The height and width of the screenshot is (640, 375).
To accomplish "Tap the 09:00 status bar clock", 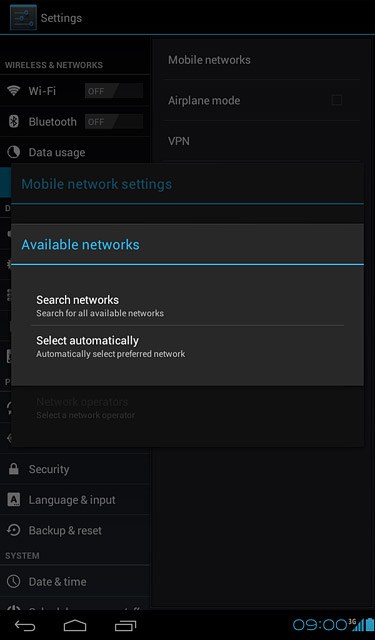I will [x=320, y=625].
